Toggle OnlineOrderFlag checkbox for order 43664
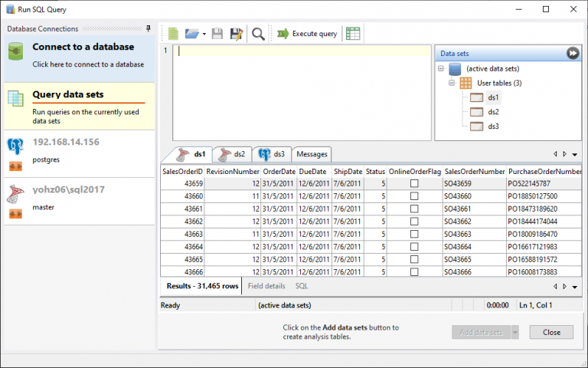 414,247
